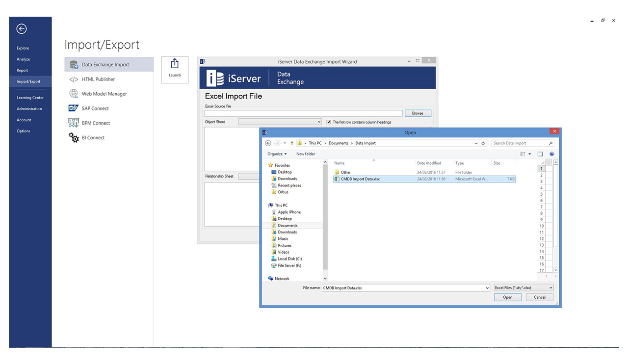The height and width of the screenshot is (364, 628).
Task: Select the Web Model Manager option
Action: (x=104, y=94)
